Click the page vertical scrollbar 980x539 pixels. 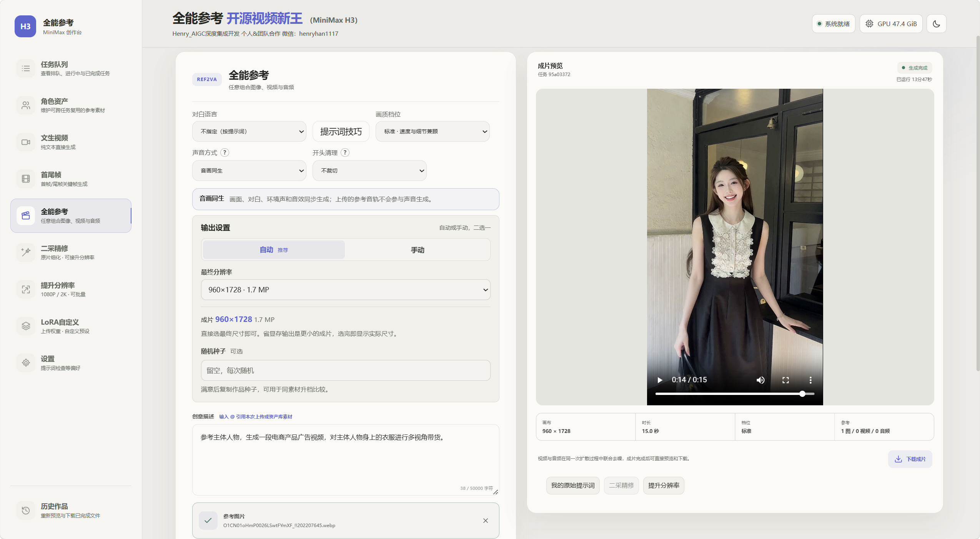click(978, 204)
